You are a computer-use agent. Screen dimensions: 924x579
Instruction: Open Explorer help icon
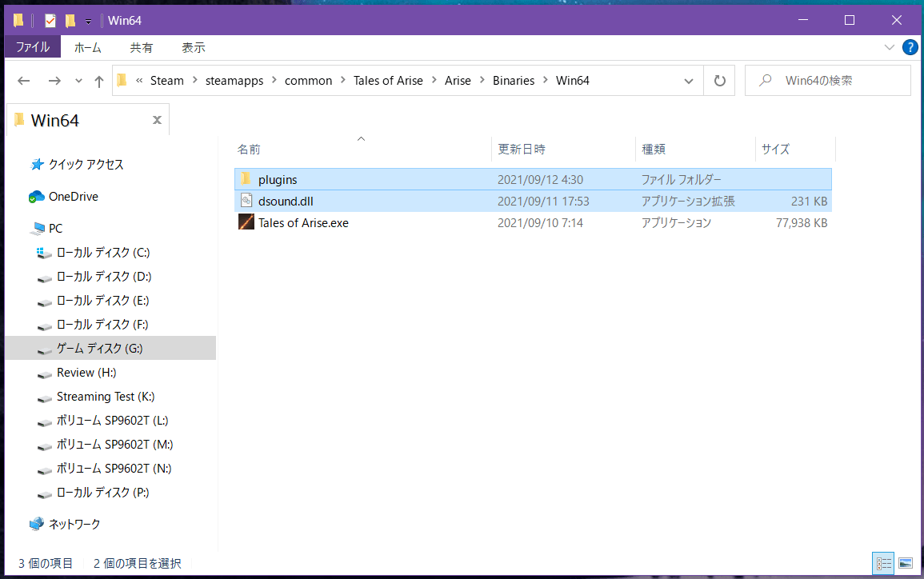tap(910, 47)
